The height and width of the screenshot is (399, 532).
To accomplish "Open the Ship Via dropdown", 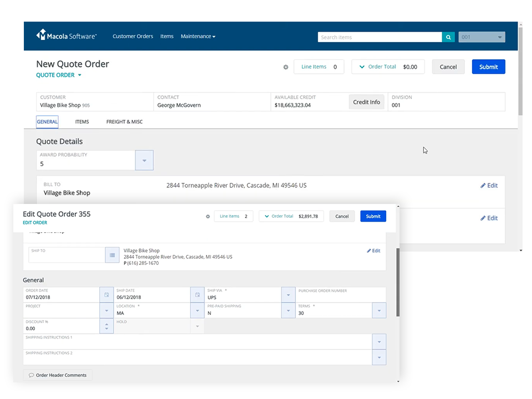I will (288, 295).
